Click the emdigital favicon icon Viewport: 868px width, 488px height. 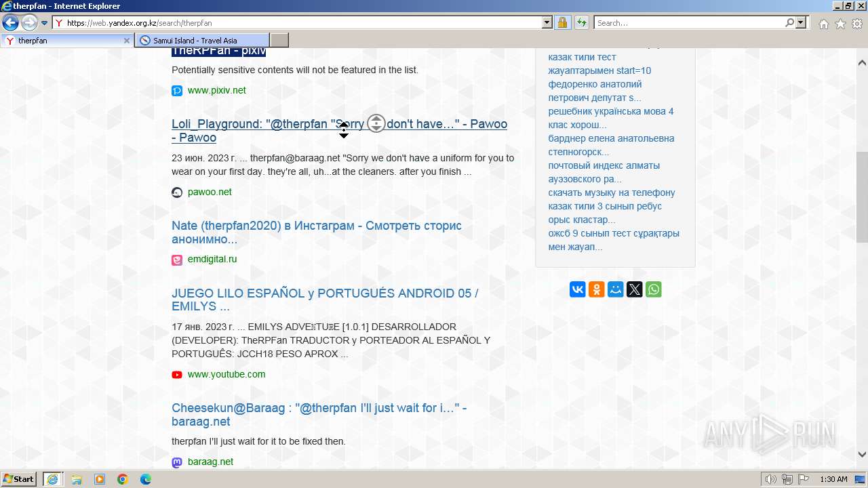pyautogui.click(x=177, y=260)
